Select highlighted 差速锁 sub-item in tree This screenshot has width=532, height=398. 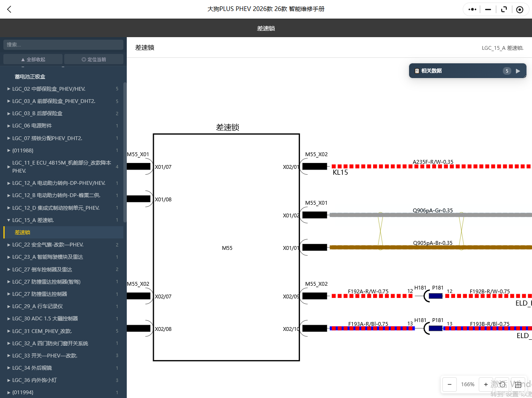pyautogui.click(x=63, y=232)
